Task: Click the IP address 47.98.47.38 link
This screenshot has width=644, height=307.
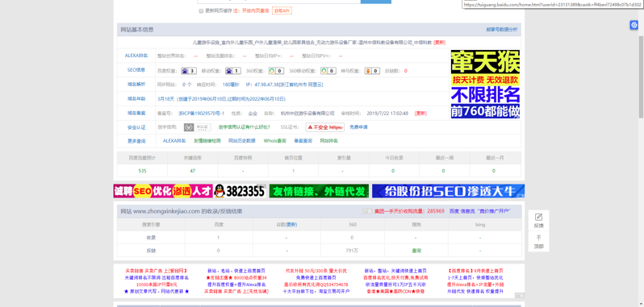Action: pos(284,85)
